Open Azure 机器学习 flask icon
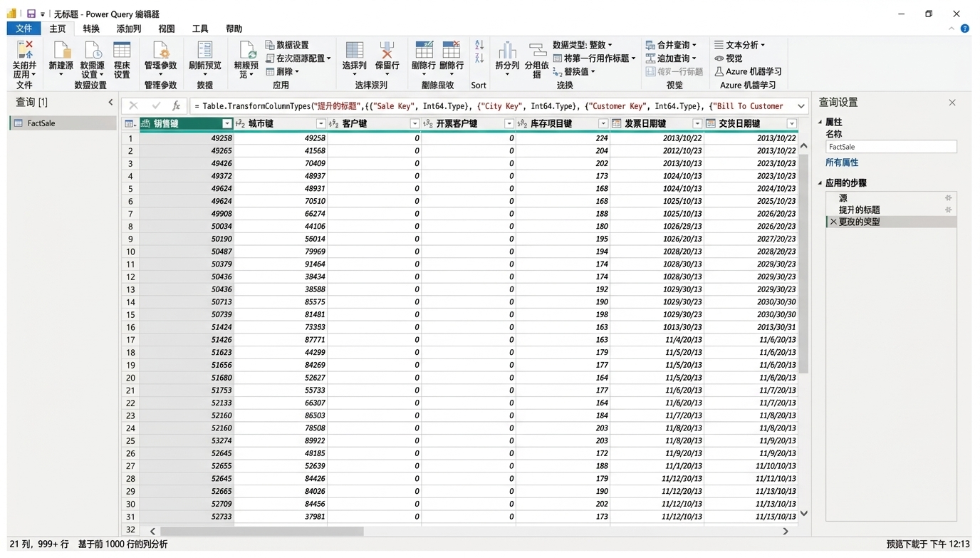 point(719,71)
